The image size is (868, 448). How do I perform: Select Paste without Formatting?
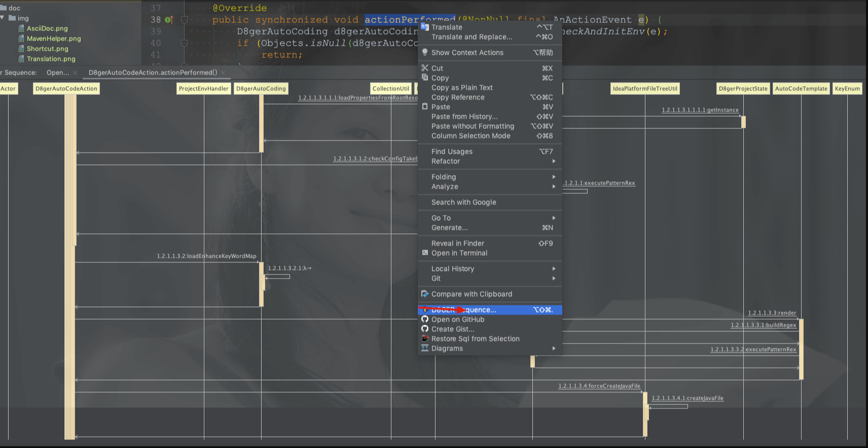click(490, 126)
